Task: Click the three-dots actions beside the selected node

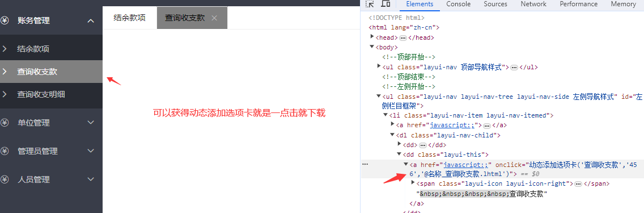Action: (x=365, y=165)
